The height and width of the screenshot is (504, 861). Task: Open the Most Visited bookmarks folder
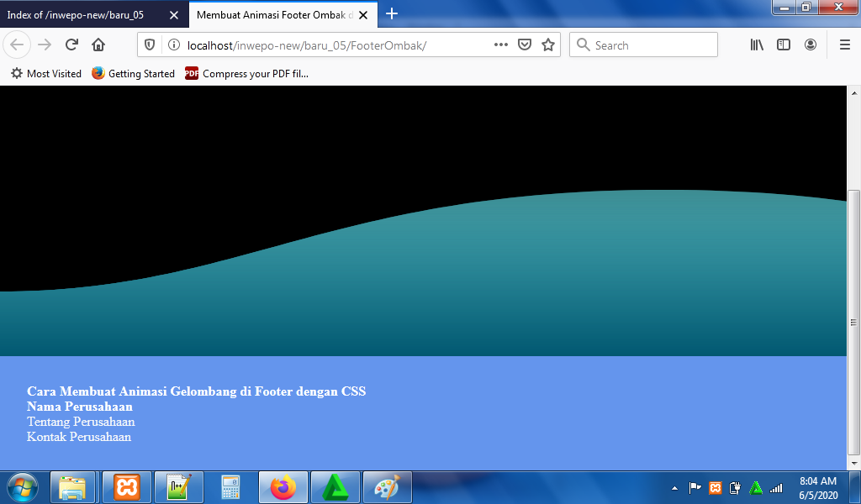pos(46,73)
